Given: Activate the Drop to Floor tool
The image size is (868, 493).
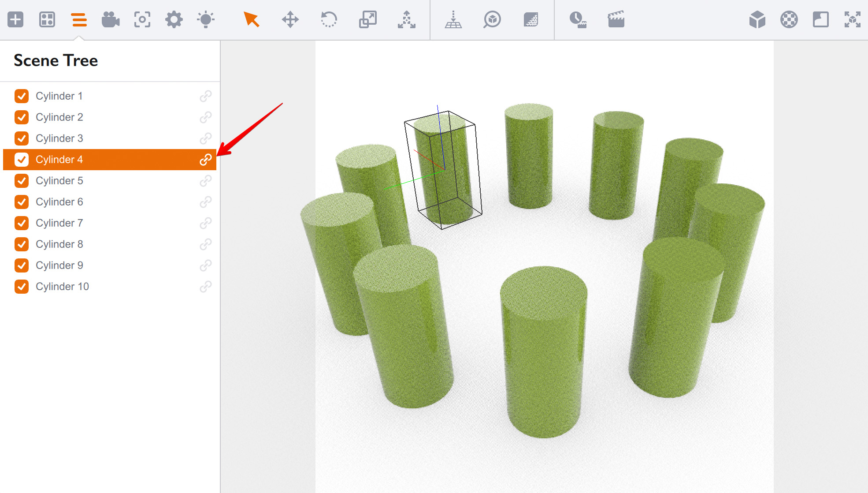Looking at the screenshot, I should 453,19.
